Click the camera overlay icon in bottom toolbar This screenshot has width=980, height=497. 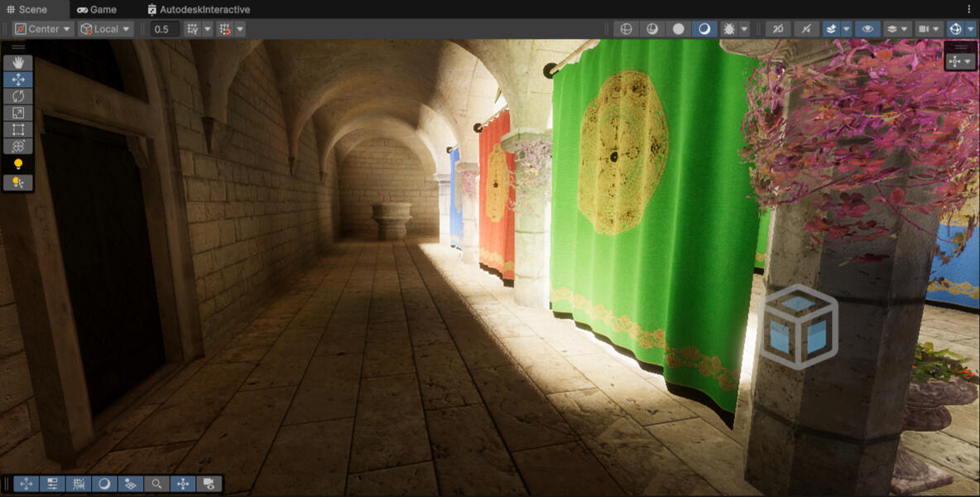pyautogui.click(x=209, y=484)
